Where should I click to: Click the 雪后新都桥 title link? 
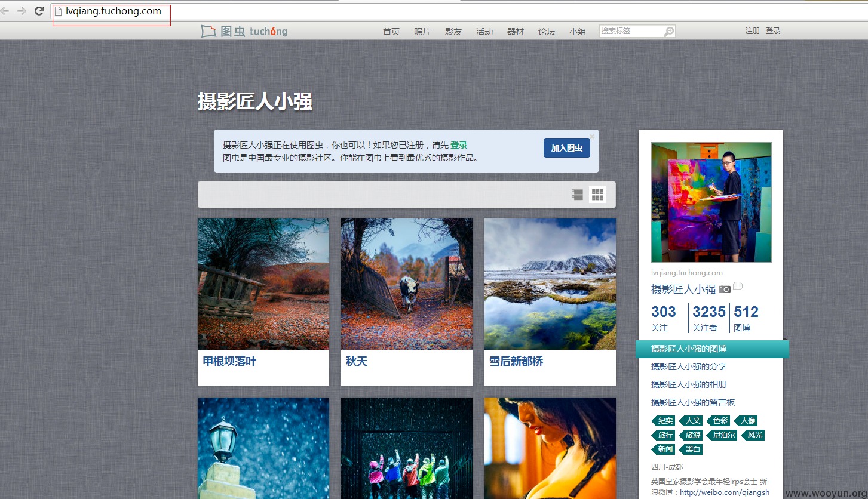coord(516,362)
